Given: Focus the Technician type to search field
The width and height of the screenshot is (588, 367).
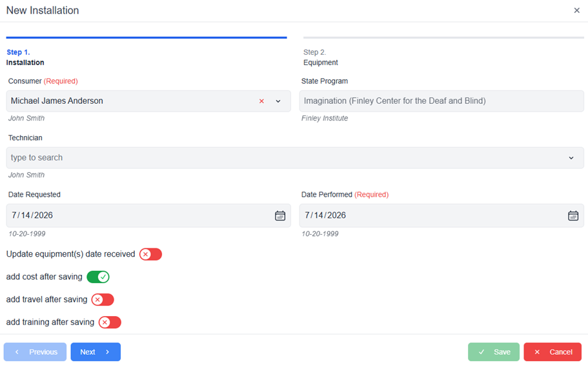Looking at the screenshot, I should (295, 158).
